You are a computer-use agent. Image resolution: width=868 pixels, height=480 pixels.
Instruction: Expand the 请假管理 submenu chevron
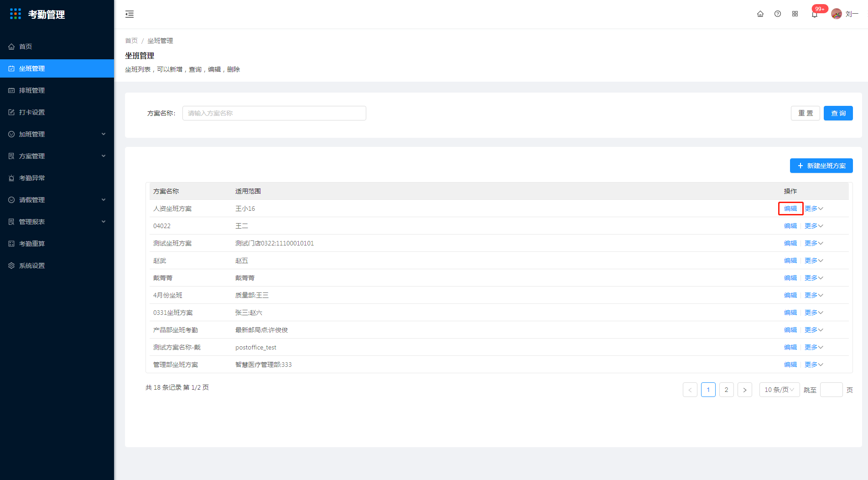(104, 200)
